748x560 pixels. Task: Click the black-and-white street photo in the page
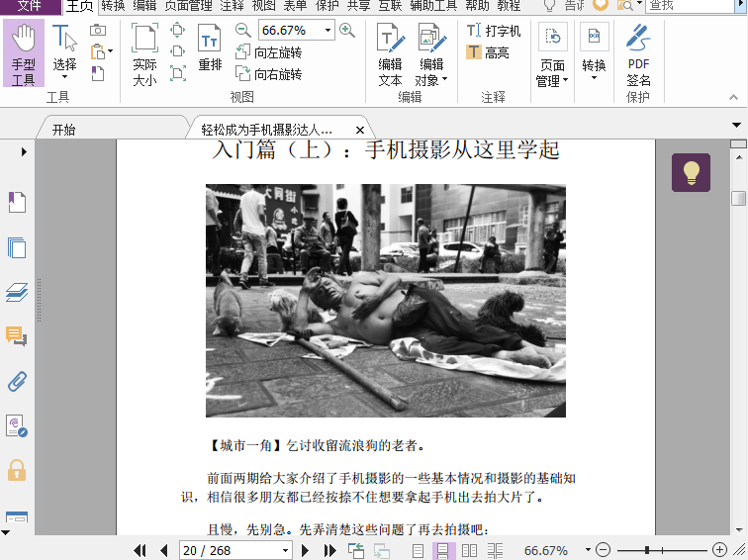[x=386, y=301]
